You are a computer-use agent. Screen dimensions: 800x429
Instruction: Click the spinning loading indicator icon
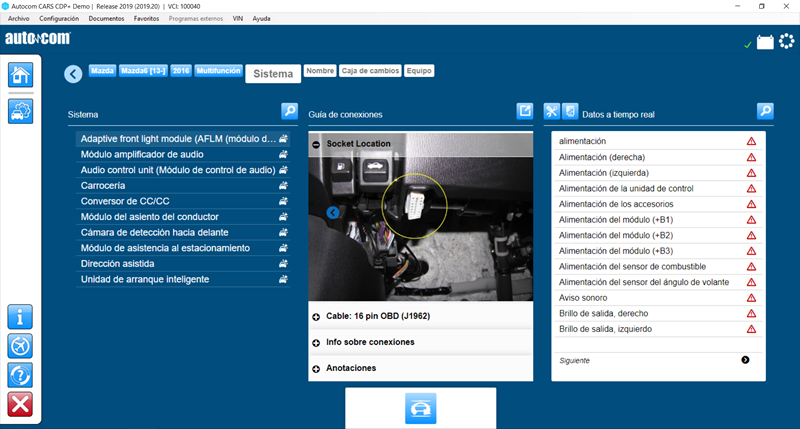(x=787, y=41)
